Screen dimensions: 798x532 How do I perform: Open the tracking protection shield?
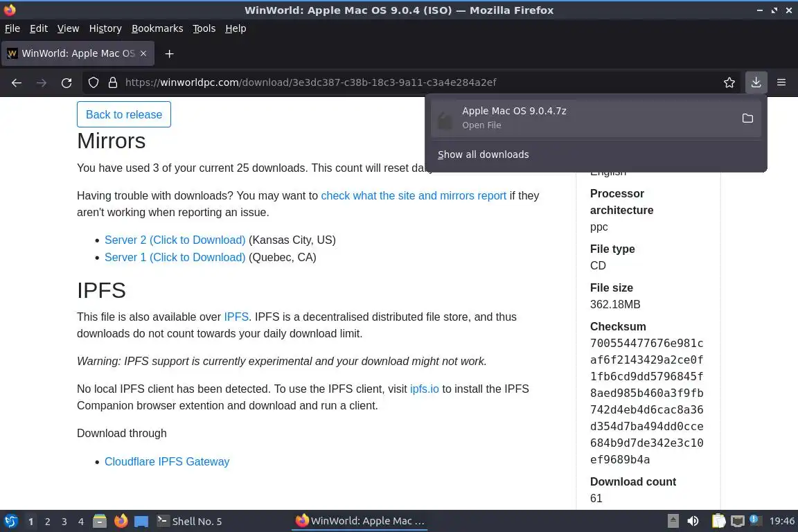click(93, 82)
